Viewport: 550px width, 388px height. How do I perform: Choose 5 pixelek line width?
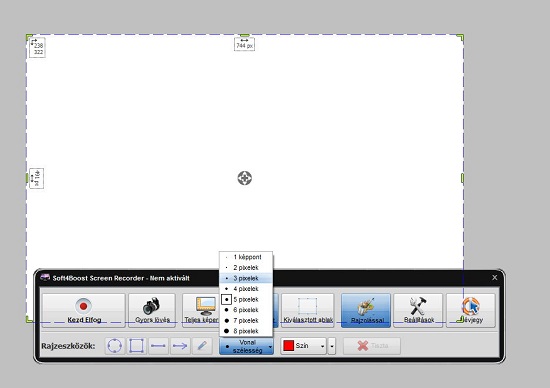coord(246,299)
